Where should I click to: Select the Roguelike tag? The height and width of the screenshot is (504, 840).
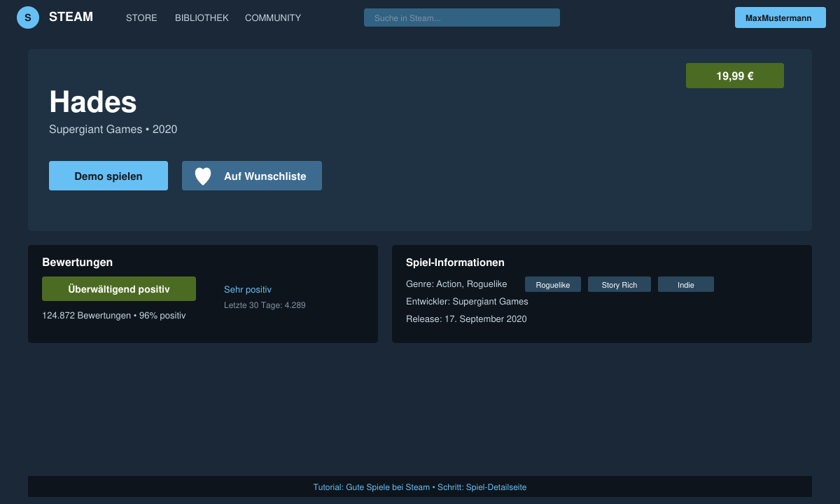(x=553, y=284)
